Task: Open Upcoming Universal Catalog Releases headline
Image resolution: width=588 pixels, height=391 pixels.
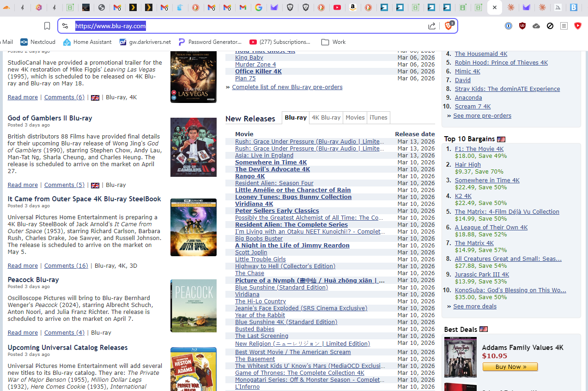Action: (67, 348)
